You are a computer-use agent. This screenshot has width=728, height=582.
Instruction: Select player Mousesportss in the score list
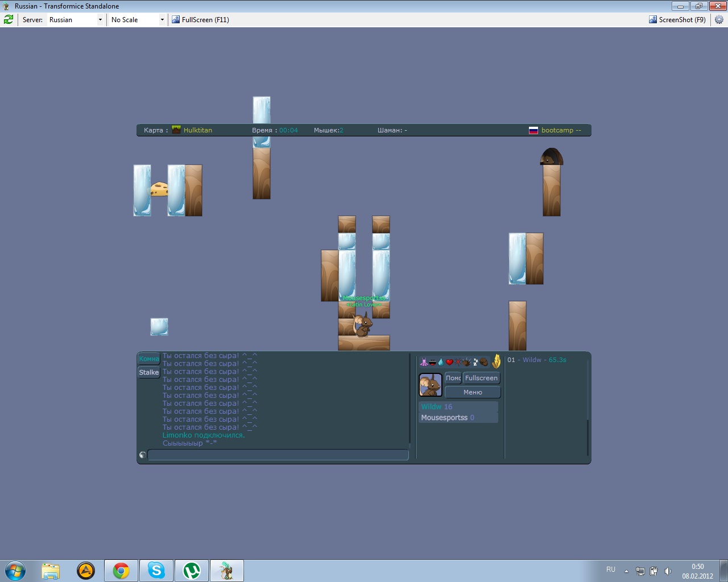pos(458,418)
